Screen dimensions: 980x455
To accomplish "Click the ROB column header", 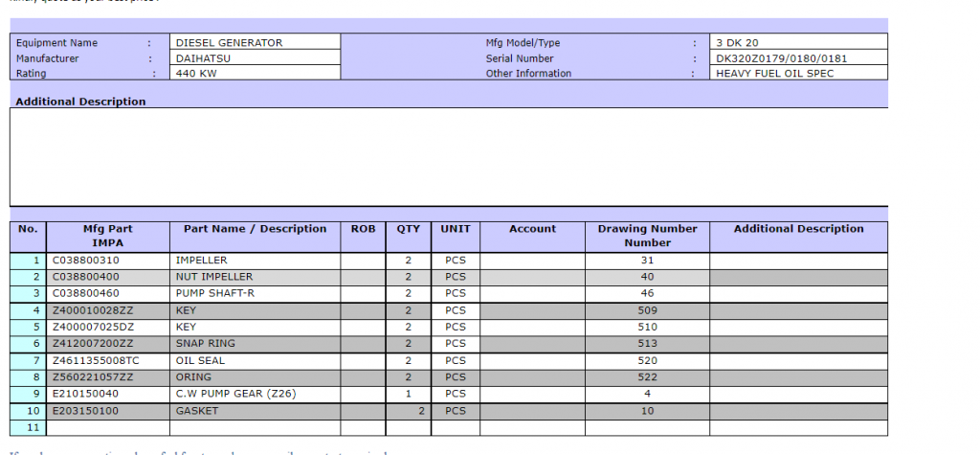I will (x=363, y=229).
